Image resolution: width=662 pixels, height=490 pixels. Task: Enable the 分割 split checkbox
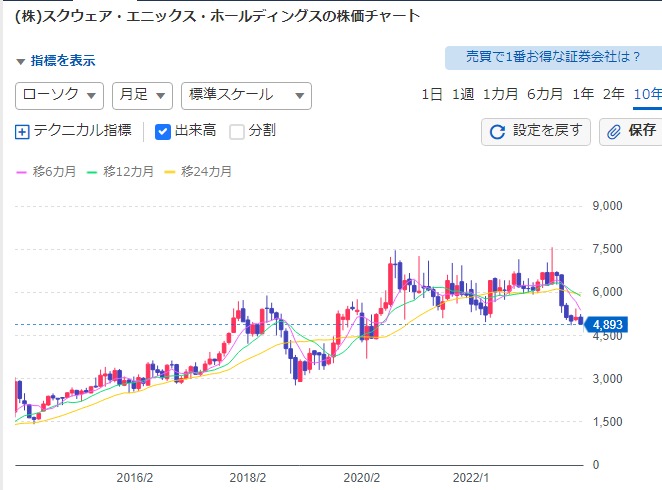(x=236, y=132)
